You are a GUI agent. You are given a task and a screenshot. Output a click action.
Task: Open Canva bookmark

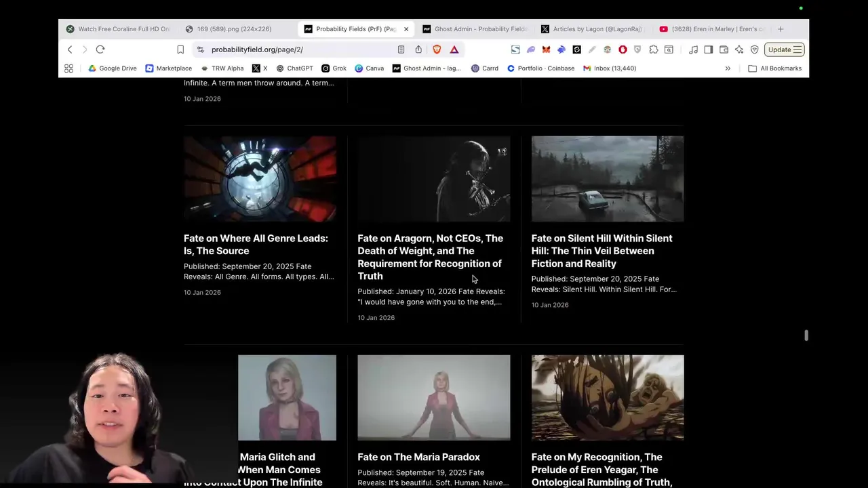coord(369,68)
